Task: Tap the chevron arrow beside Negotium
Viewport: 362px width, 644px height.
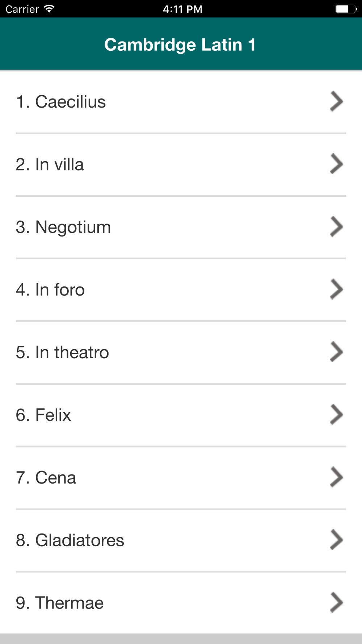Action: 336,227
